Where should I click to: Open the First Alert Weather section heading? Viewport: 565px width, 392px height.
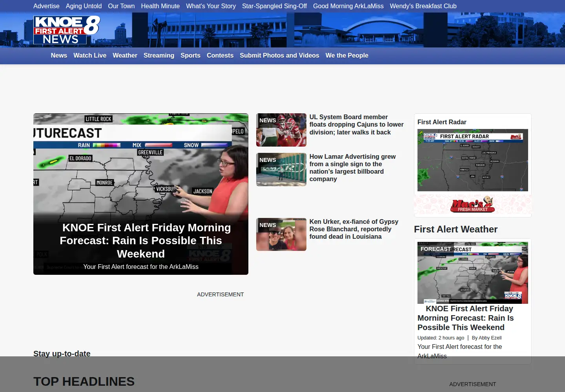(x=456, y=229)
